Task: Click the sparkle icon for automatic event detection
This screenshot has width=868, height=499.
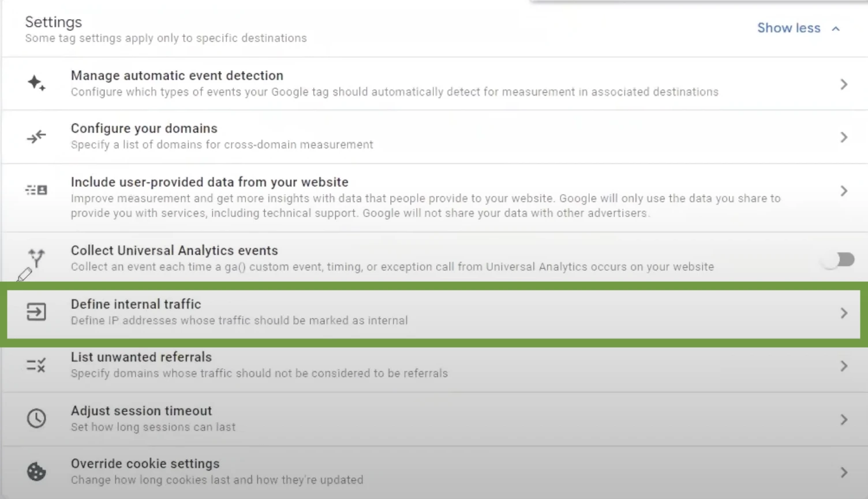Action: pos(36,83)
